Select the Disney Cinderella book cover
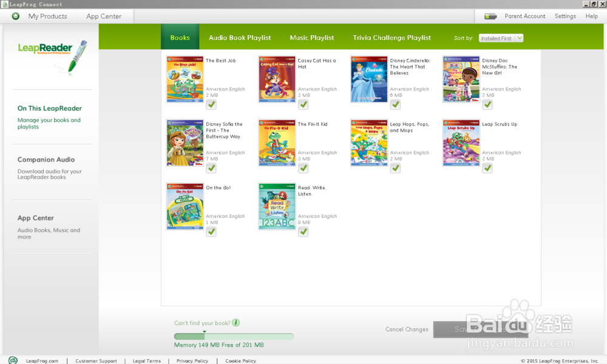 [369, 79]
